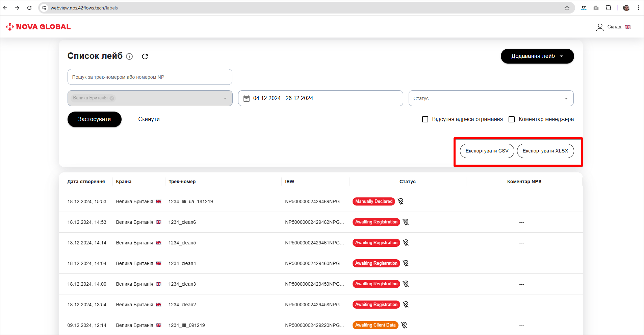Click the Склад account label

point(614,27)
